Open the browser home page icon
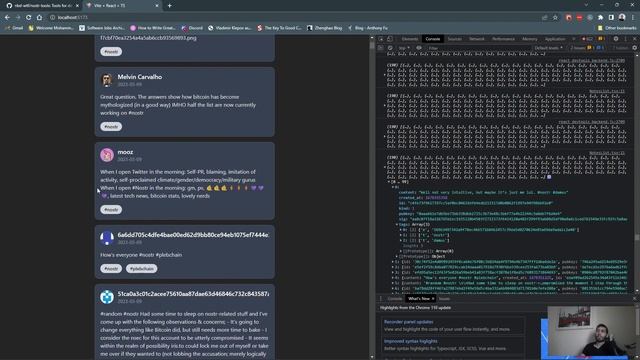Screen dimensions: 640x360 point(39,18)
